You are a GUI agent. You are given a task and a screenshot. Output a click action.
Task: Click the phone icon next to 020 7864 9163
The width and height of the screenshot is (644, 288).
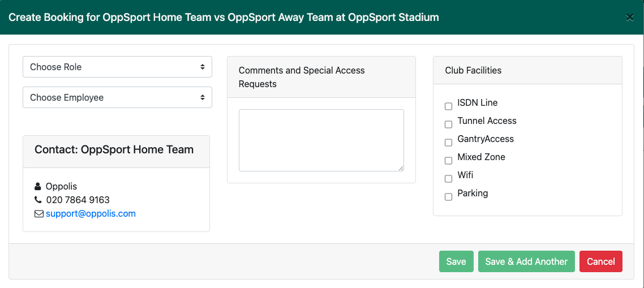pos(38,200)
